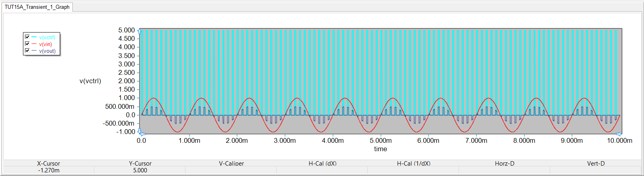Click the red v(vin) legend line swatch

tap(34, 44)
